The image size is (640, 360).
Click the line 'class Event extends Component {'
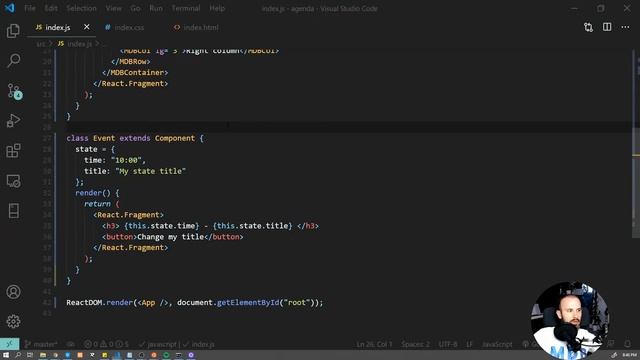135,138
